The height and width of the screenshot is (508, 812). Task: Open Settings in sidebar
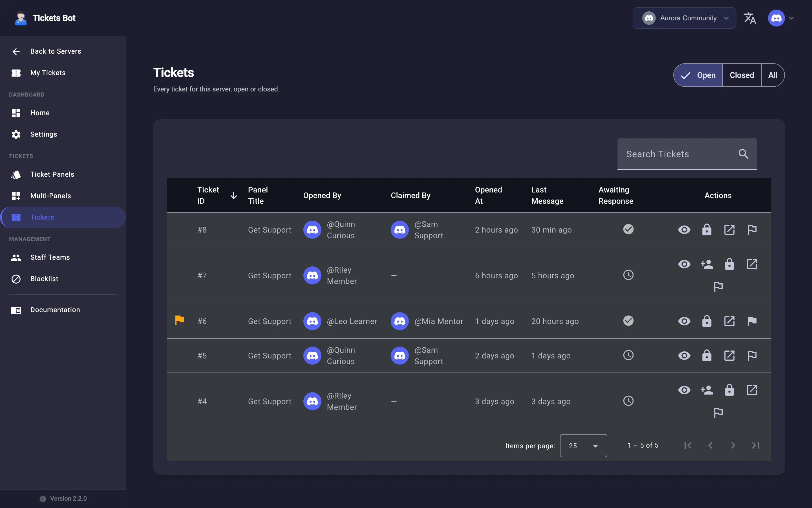[63, 134]
